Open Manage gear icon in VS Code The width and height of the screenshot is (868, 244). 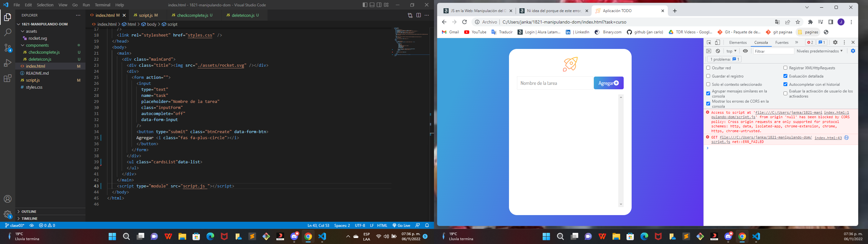tap(7, 214)
